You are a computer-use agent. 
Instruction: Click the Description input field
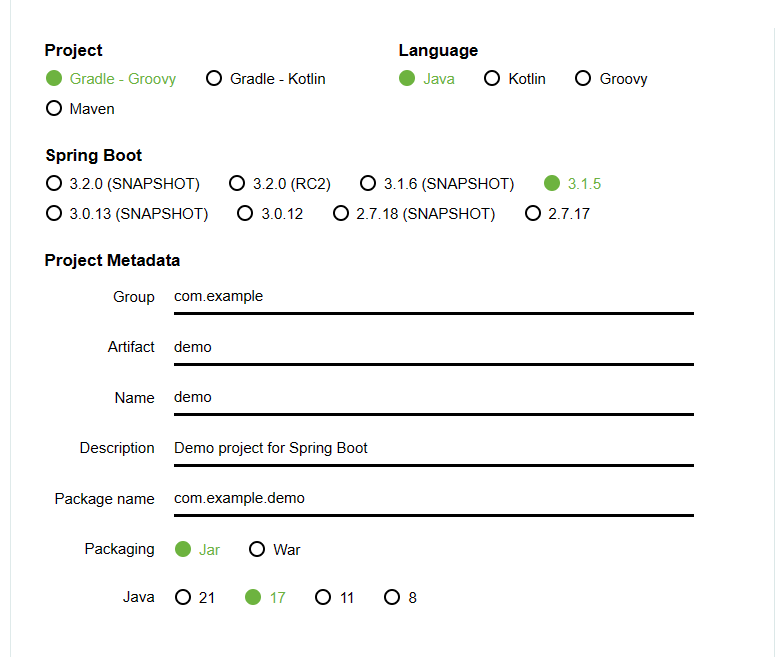tap(432, 448)
